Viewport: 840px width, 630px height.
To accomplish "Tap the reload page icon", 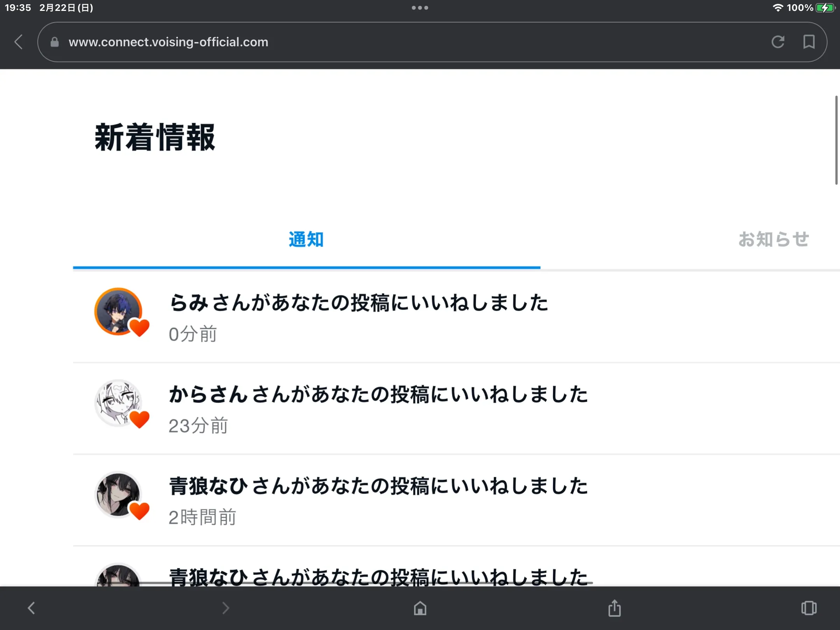I will 778,42.
